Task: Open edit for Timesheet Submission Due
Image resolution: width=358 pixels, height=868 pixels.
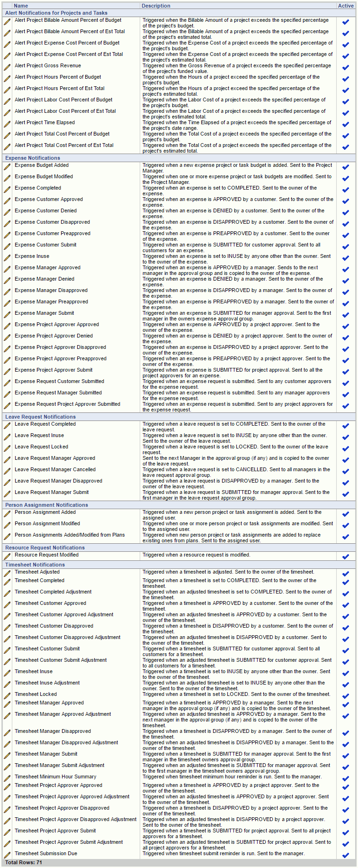Action: point(7,855)
